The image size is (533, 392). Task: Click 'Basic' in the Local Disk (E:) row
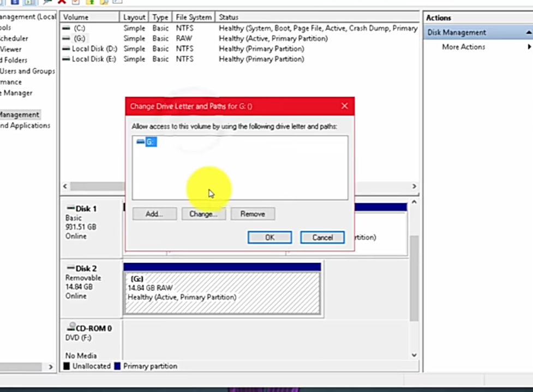click(160, 59)
